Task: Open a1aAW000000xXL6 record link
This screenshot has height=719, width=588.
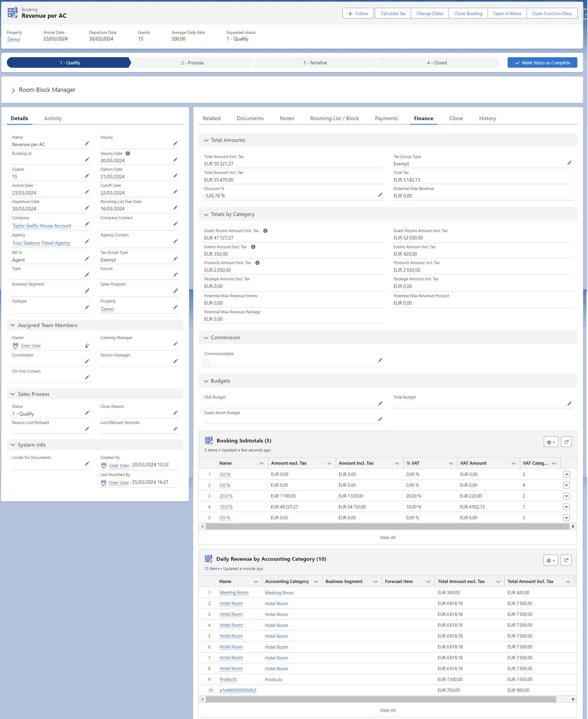Action: pos(238,690)
